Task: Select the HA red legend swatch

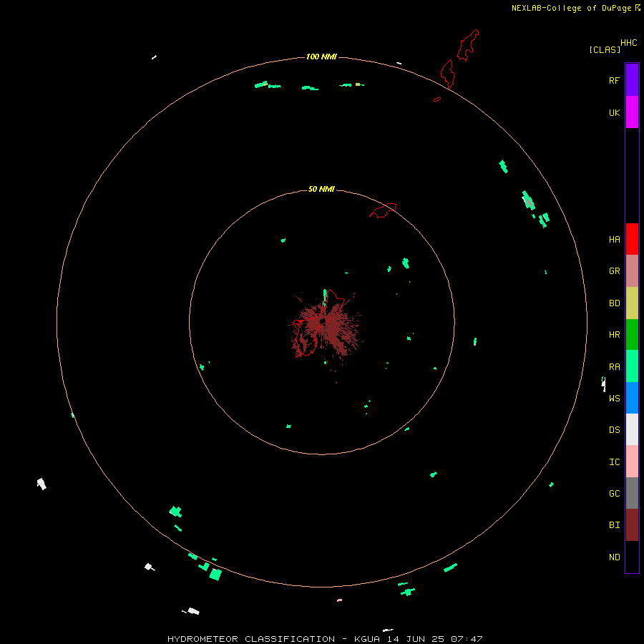Action: (x=632, y=239)
